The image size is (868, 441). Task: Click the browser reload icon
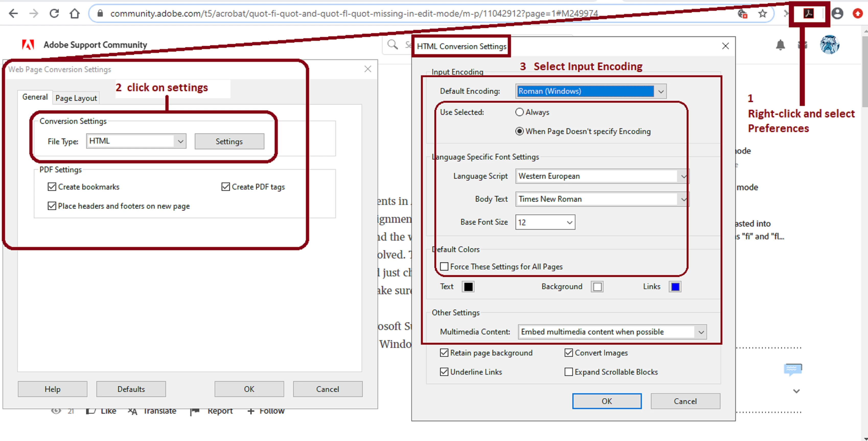pos(54,14)
